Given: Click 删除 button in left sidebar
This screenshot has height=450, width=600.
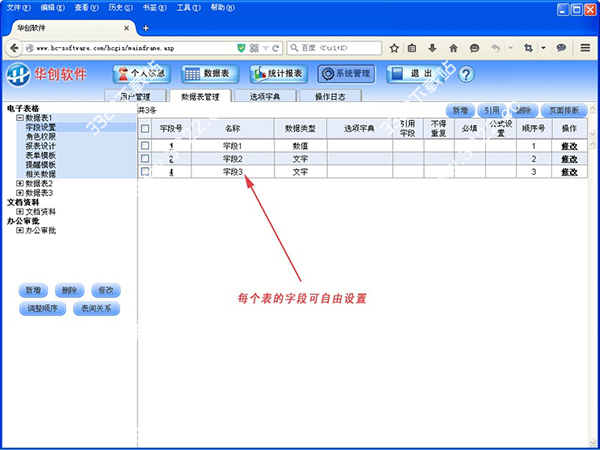Looking at the screenshot, I should coord(70,290).
